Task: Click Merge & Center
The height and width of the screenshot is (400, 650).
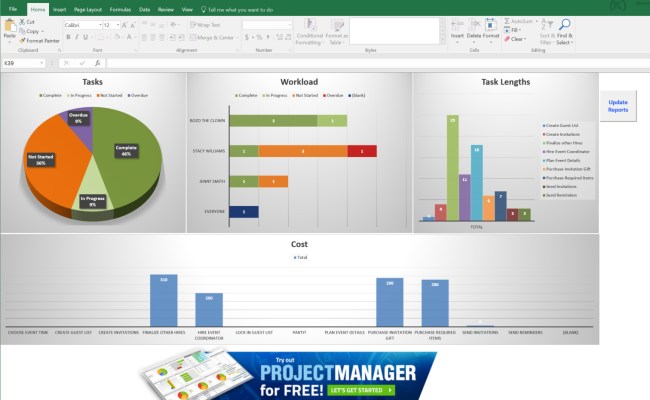Action: click(212, 38)
